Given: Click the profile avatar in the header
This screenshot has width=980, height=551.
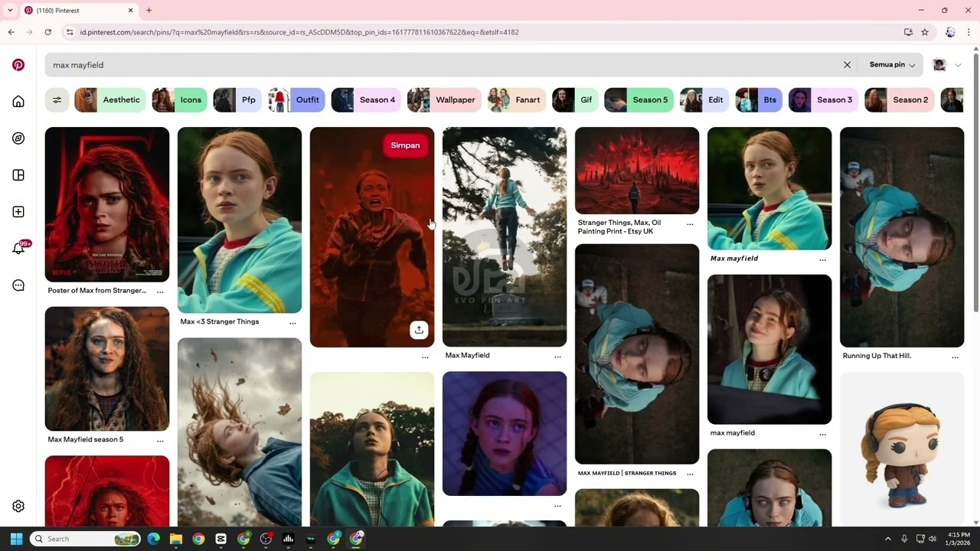Looking at the screenshot, I should pyautogui.click(x=939, y=65).
